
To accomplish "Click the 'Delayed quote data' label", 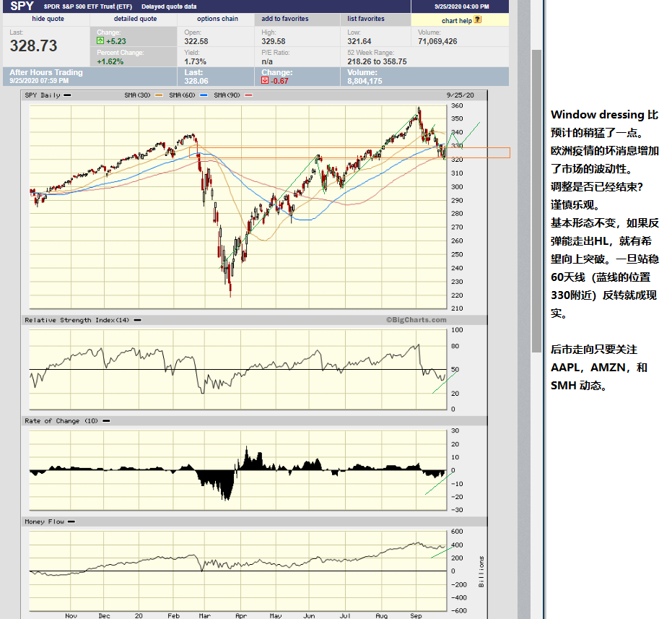I will pos(169,7).
